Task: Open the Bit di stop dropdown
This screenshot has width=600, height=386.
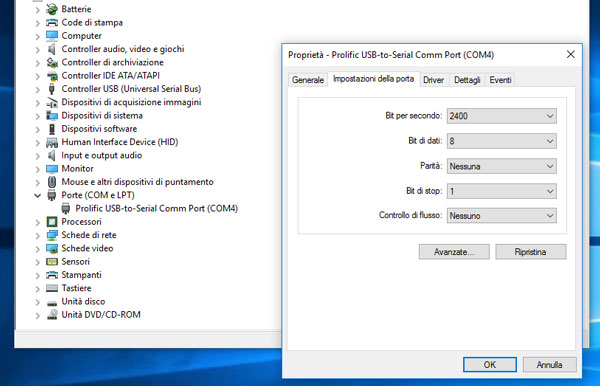Action: pyautogui.click(x=502, y=191)
